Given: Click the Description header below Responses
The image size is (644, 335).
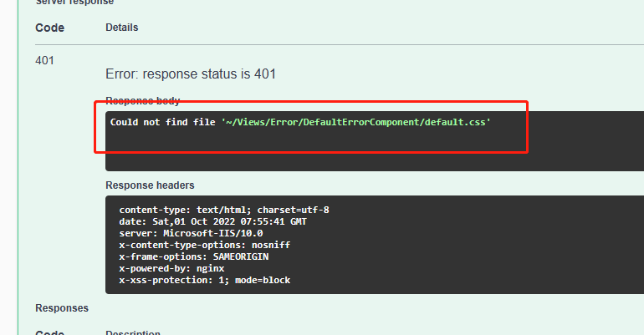Looking at the screenshot, I should [132, 332].
